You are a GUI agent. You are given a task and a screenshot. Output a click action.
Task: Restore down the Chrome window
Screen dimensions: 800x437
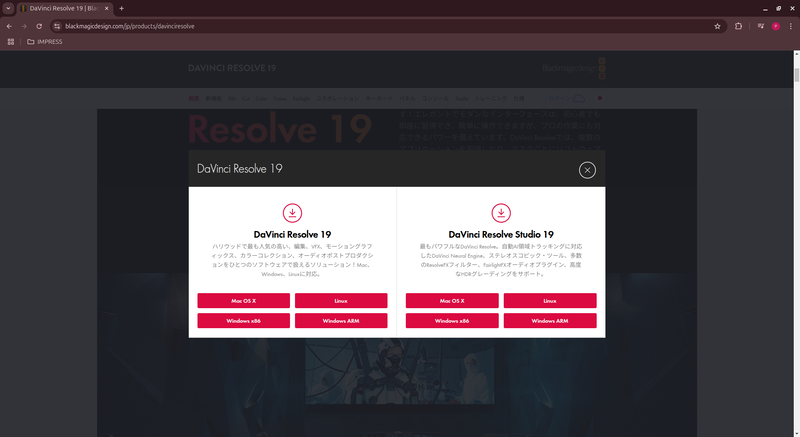(779, 8)
